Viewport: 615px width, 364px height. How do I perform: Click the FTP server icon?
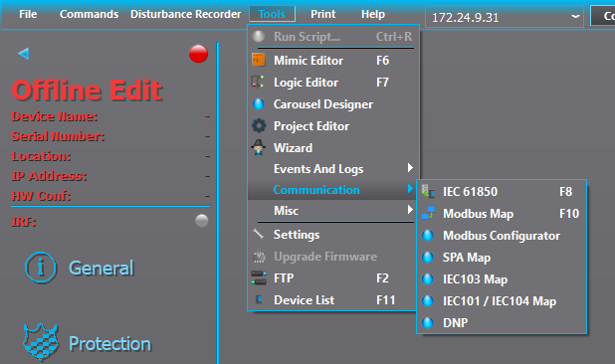pos(259,277)
